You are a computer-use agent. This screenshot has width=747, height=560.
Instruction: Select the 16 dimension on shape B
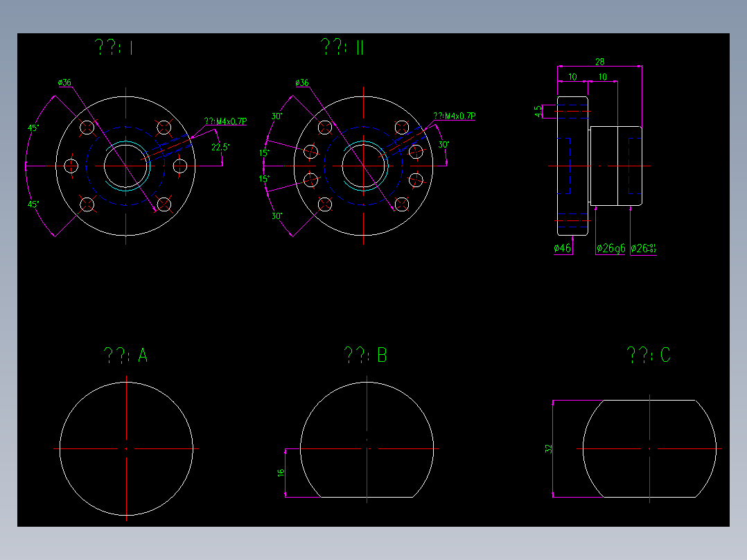(281, 472)
